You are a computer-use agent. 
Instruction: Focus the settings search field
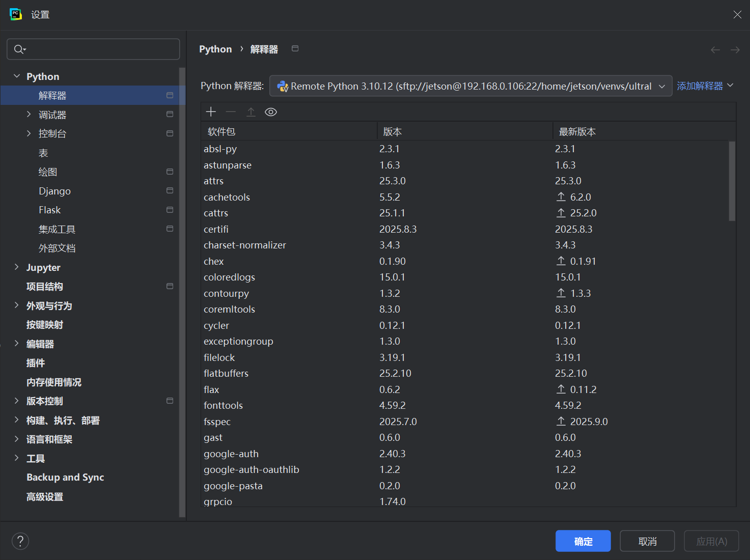[93, 49]
